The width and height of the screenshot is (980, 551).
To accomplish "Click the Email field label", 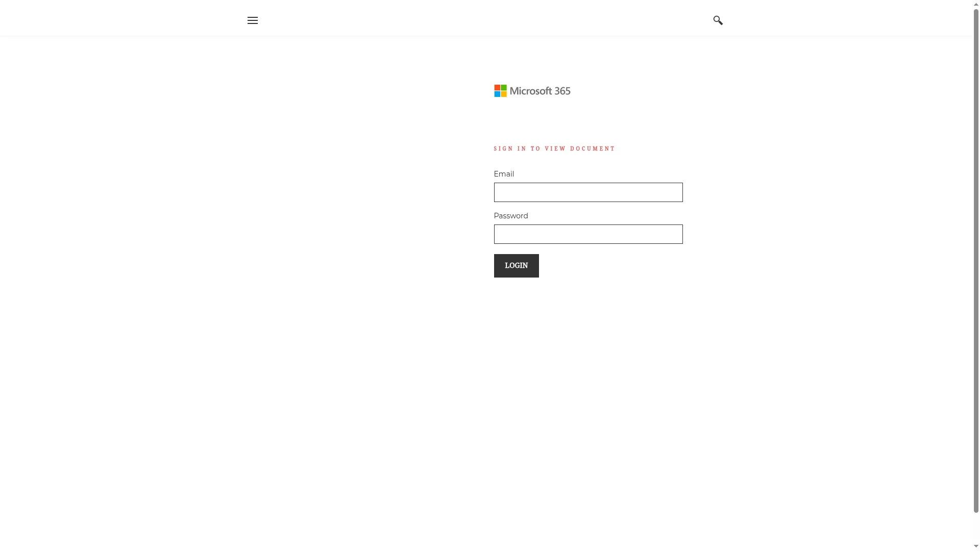I will [x=504, y=174].
